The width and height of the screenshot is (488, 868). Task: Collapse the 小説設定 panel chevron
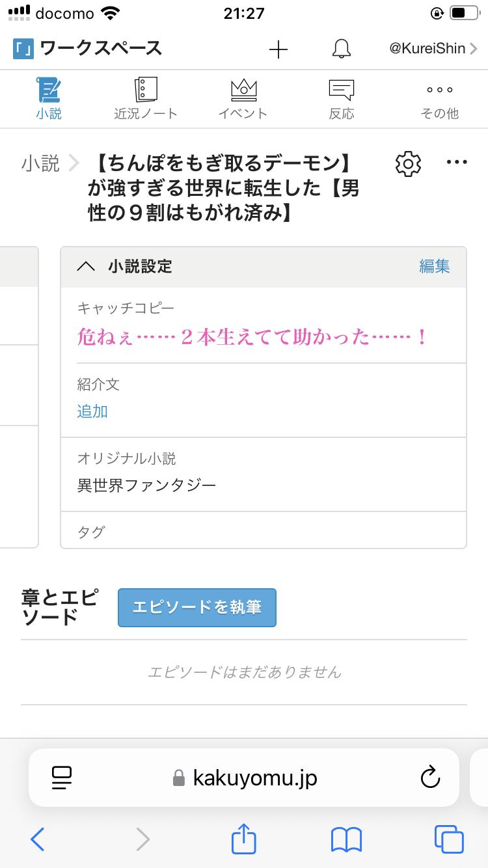point(85,266)
